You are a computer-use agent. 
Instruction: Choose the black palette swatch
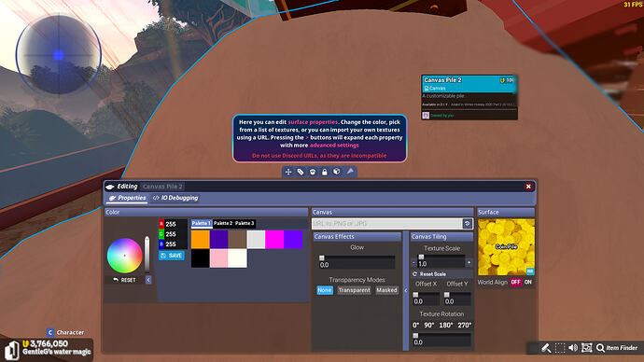click(x=201, y=258)
